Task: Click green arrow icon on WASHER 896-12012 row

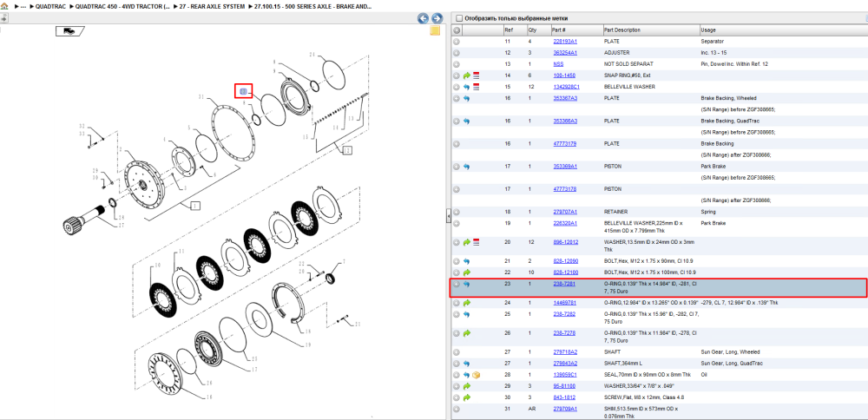Action: [x=467, y=242]
